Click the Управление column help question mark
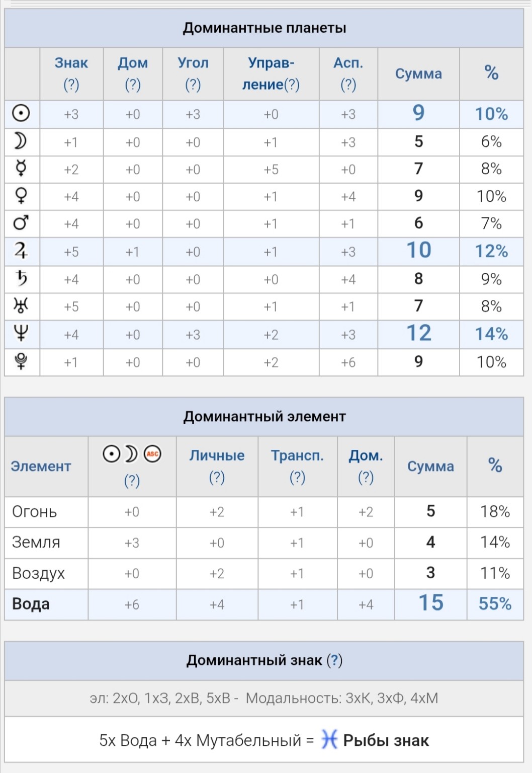The image size is (532, 773). (x=292, y=85)
